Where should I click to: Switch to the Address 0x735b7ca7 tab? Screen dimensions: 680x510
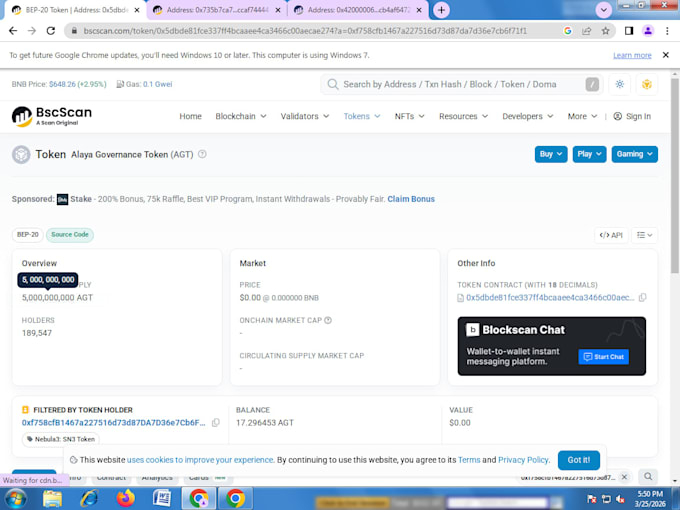217,10
